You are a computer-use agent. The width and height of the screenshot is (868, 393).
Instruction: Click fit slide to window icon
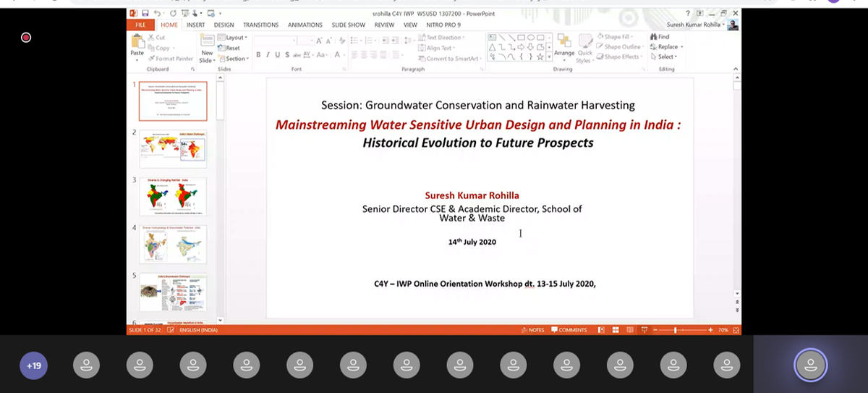(736, 330)
